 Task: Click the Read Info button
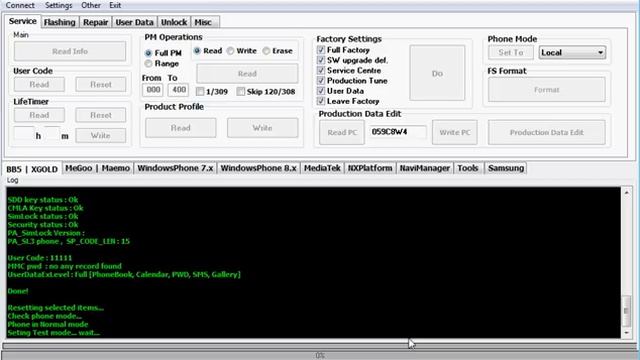(x=70, y=51)
